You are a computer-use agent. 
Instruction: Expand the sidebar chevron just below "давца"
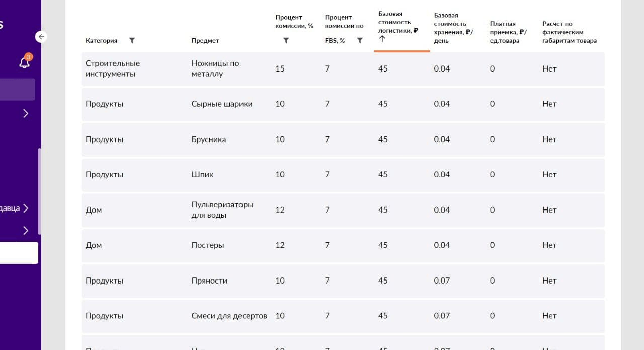point(26,230)
